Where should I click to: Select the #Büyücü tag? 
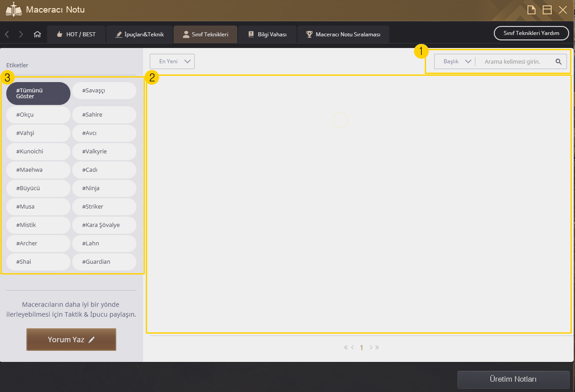click(x=39, y=188)
